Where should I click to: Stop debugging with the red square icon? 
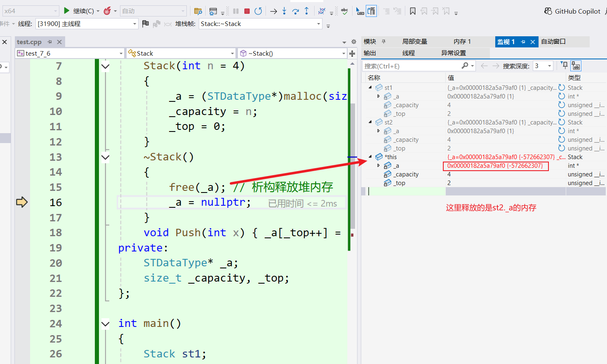click(247, 11)
